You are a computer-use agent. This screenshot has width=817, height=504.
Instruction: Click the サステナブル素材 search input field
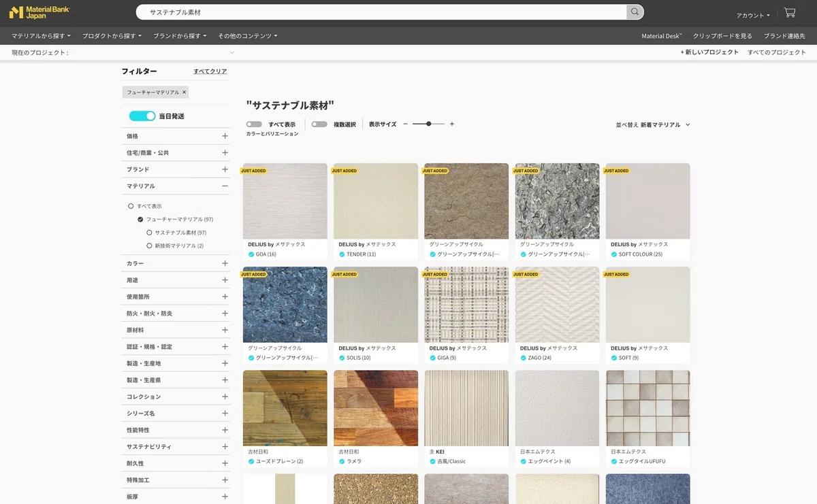(381, 12)
